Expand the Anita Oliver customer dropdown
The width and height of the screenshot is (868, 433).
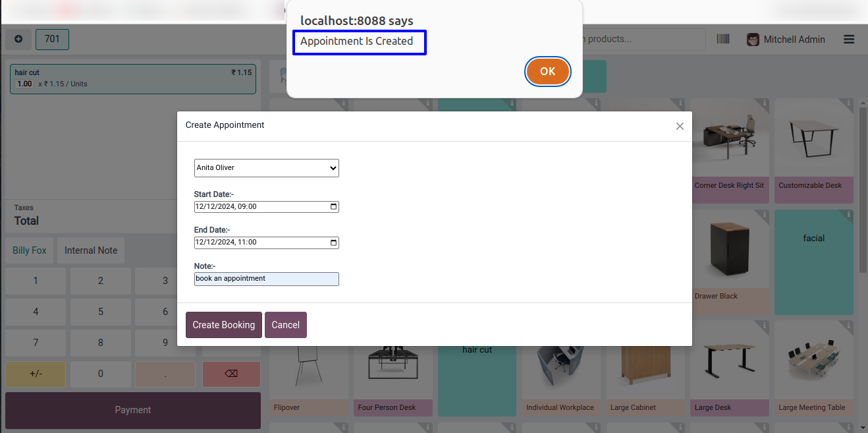click(266, 168)
